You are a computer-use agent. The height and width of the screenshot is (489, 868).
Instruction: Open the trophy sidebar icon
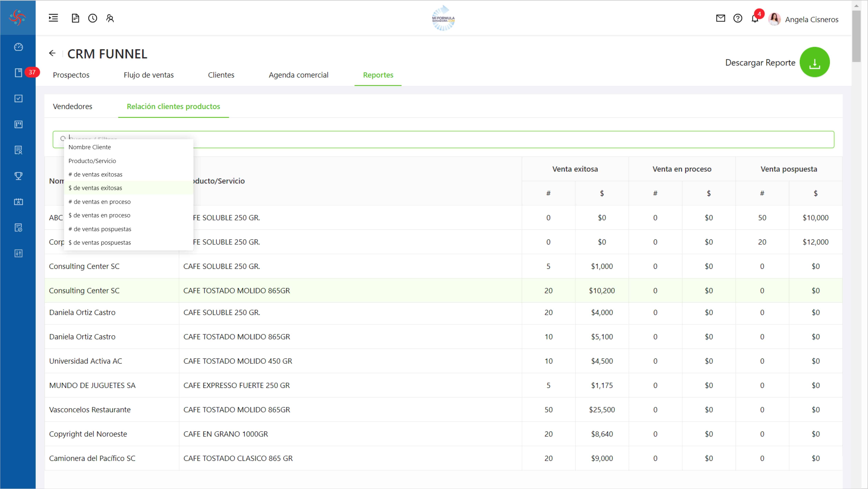point(19,176)
